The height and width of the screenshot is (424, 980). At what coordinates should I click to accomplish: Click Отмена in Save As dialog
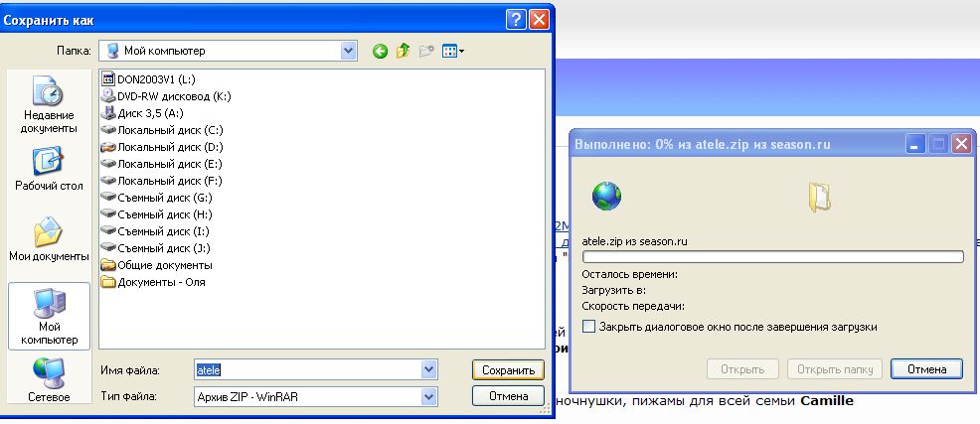(x=508, y=396)
